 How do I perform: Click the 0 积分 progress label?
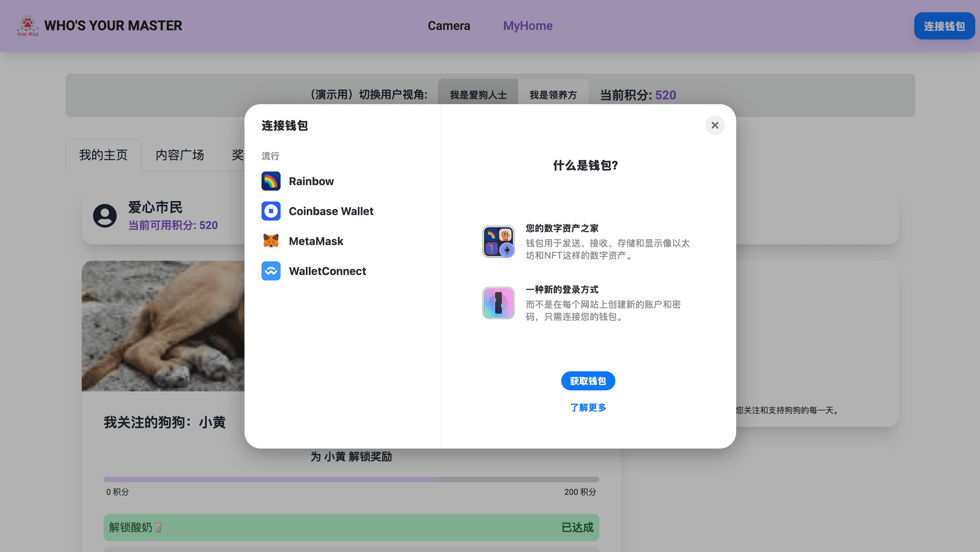117,492
